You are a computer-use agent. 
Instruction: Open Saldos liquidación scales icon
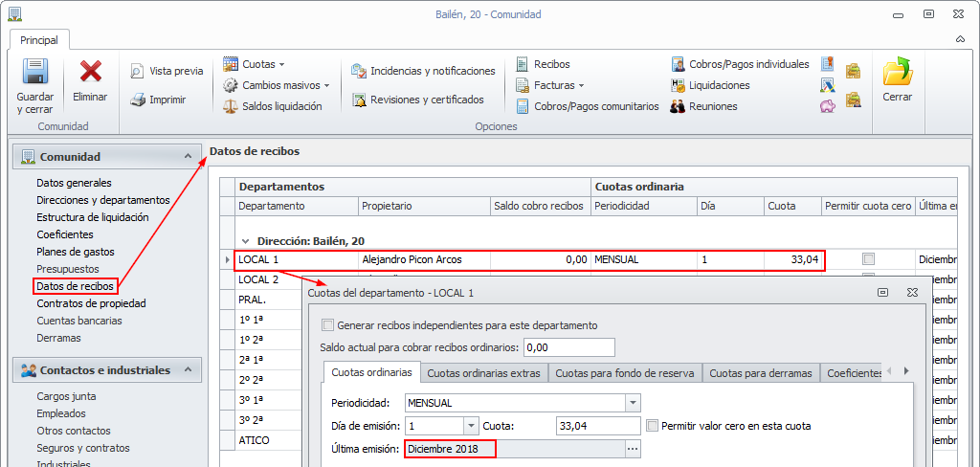point(230,106)
